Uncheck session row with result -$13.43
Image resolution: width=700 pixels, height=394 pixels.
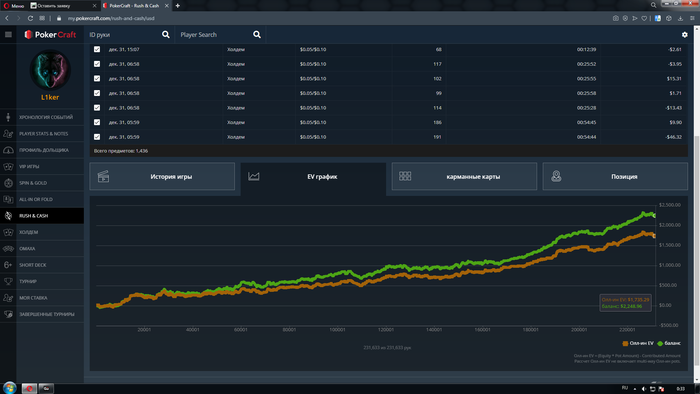coord(97,108)
